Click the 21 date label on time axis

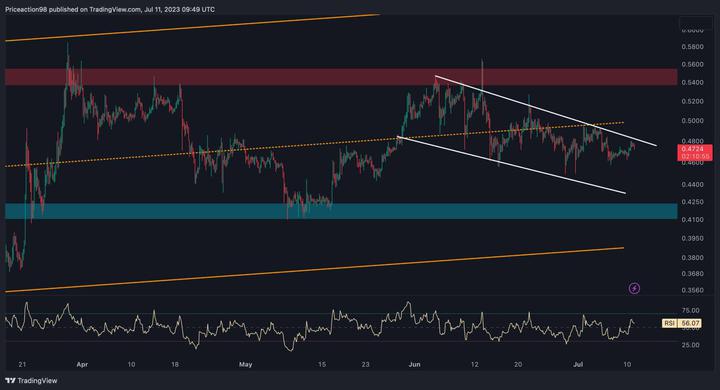click(x=22, y=365)
